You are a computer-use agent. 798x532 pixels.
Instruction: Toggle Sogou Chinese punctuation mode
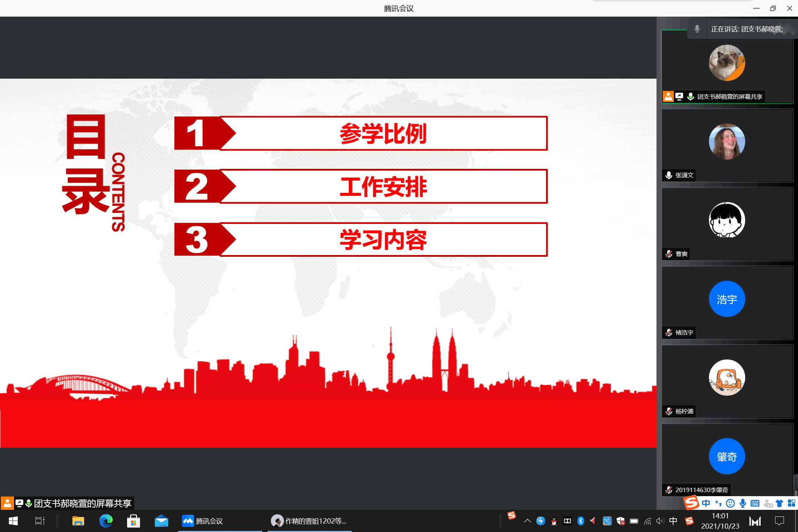point(718,503)
